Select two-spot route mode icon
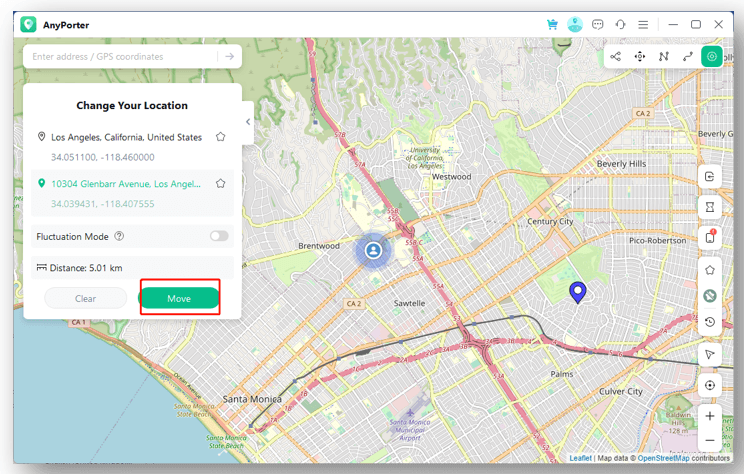 coord(688,56)
